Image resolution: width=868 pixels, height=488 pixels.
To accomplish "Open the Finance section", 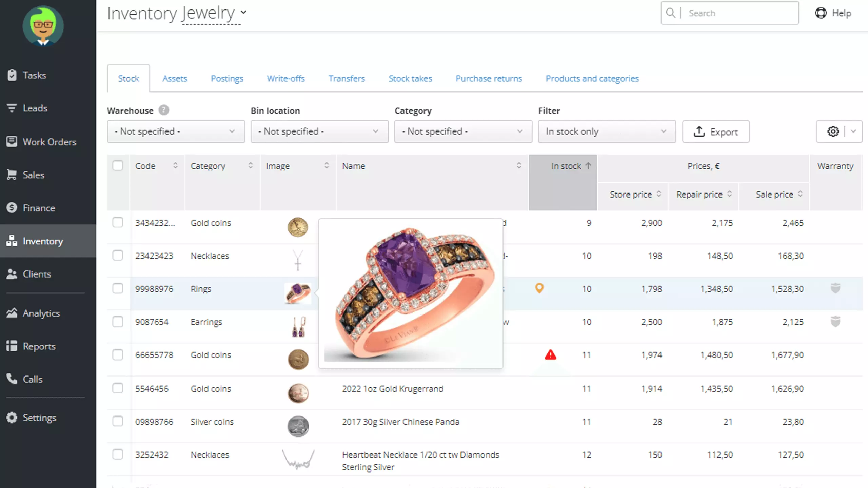I will click(39, 208).
